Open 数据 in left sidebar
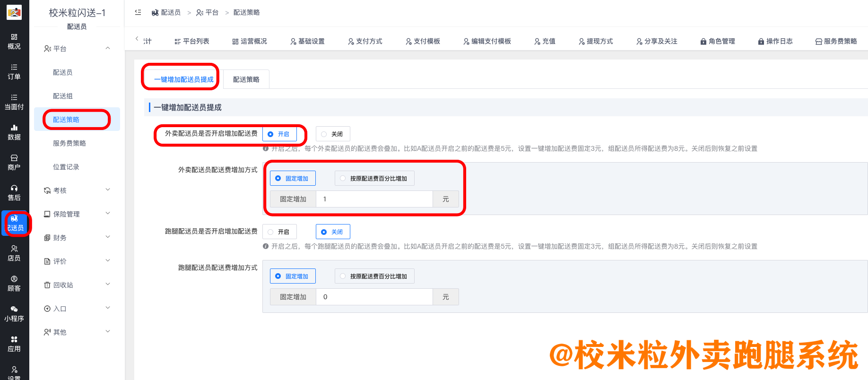This screenshot has height=380, width=868. [x=14, y=132]
